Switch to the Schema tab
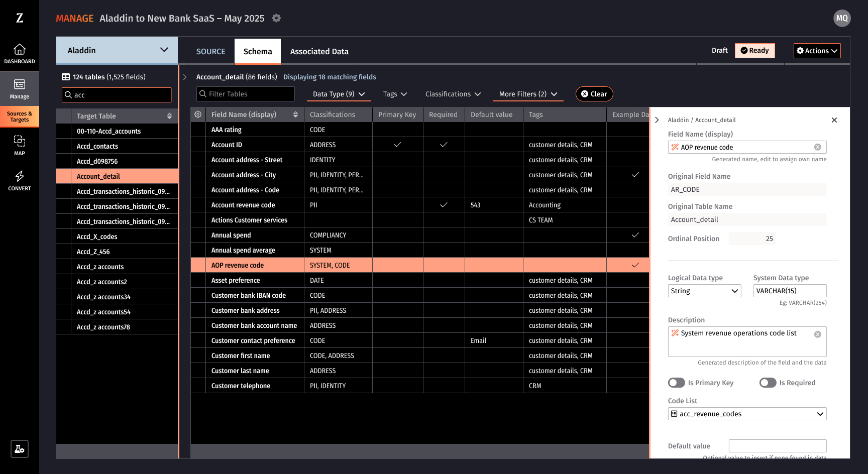 [258, 51]
